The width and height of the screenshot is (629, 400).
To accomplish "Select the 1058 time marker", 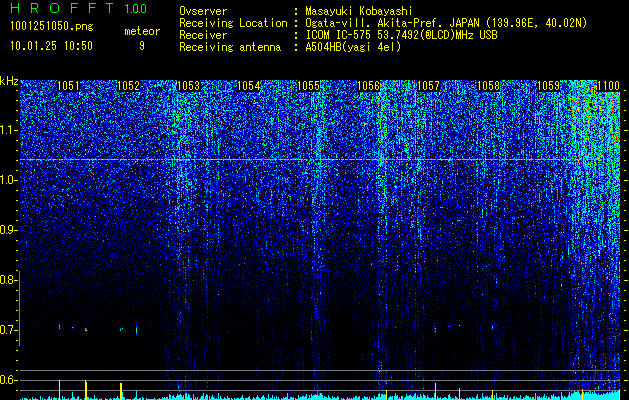I will tap(488, 86).
